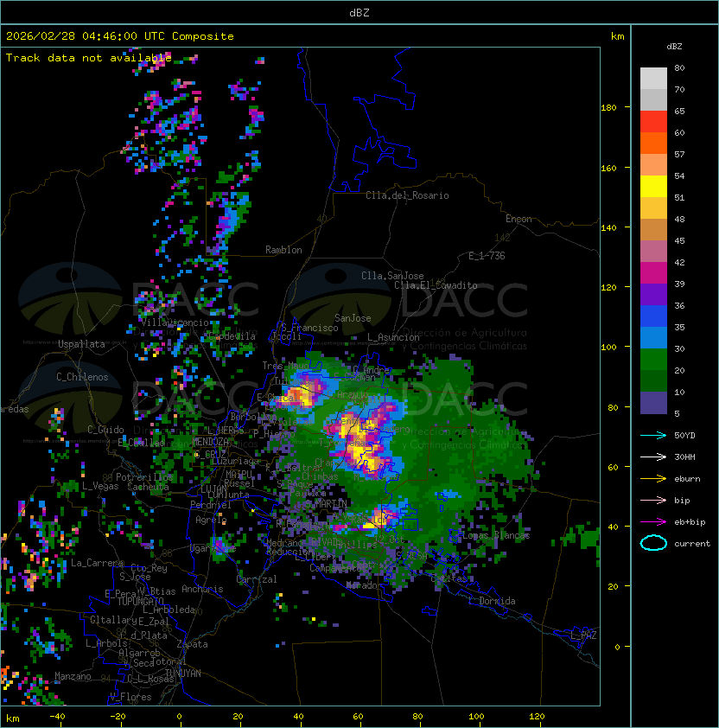
Task: Click the yellow eburn arrow in legend
Action: [653, 479]
